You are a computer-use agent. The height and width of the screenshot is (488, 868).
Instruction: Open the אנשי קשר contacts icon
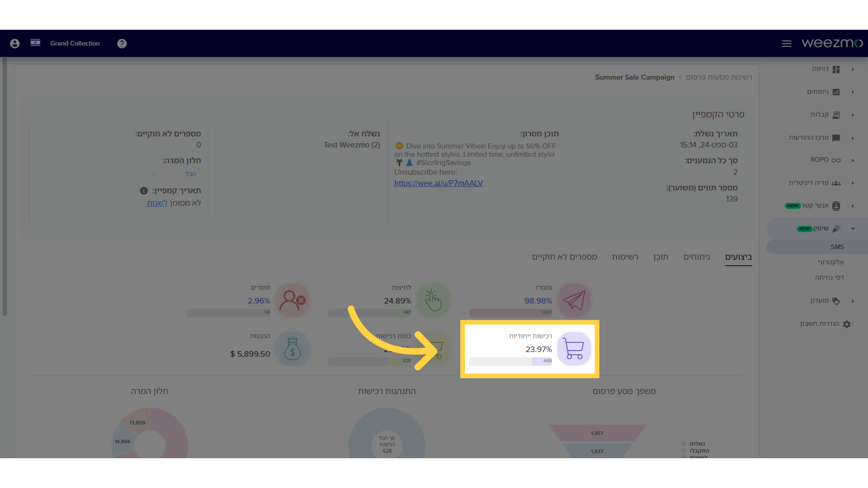[836, 206]
